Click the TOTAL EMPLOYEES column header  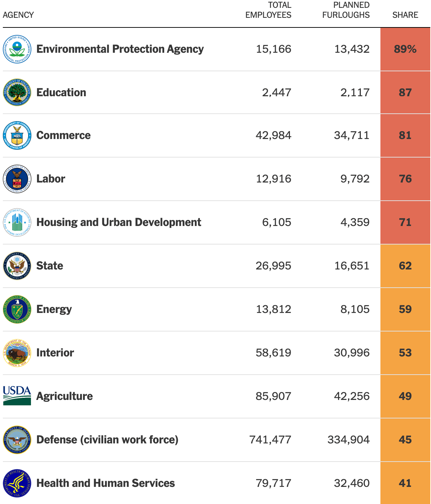268,10
